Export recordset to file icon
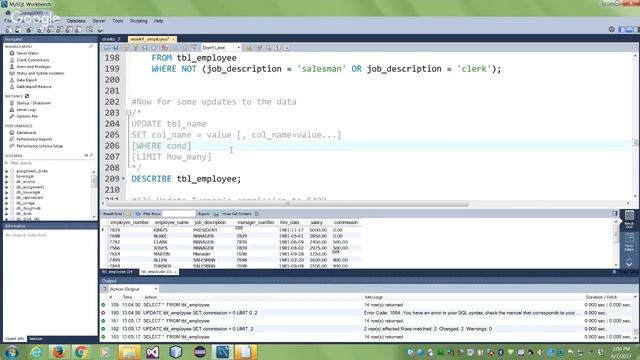Viewport: 640px width, 360px height. [x=216, y=214]
